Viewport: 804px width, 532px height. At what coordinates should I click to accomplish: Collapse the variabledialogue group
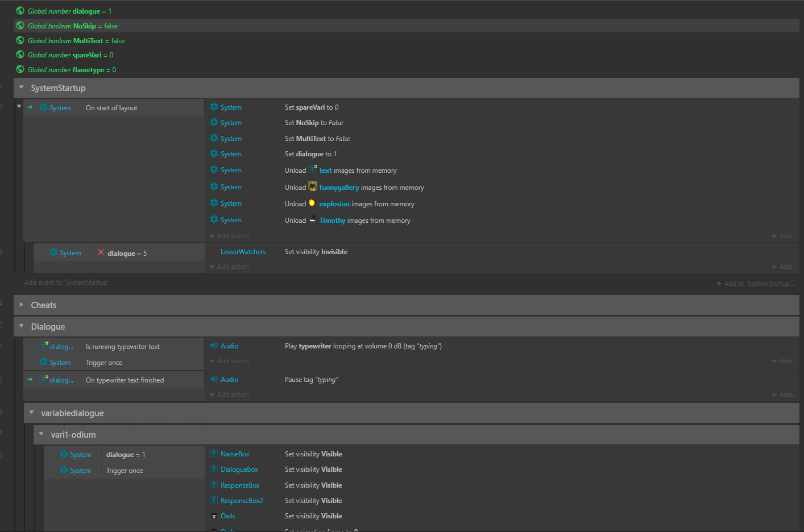click(x=31, y=413)
